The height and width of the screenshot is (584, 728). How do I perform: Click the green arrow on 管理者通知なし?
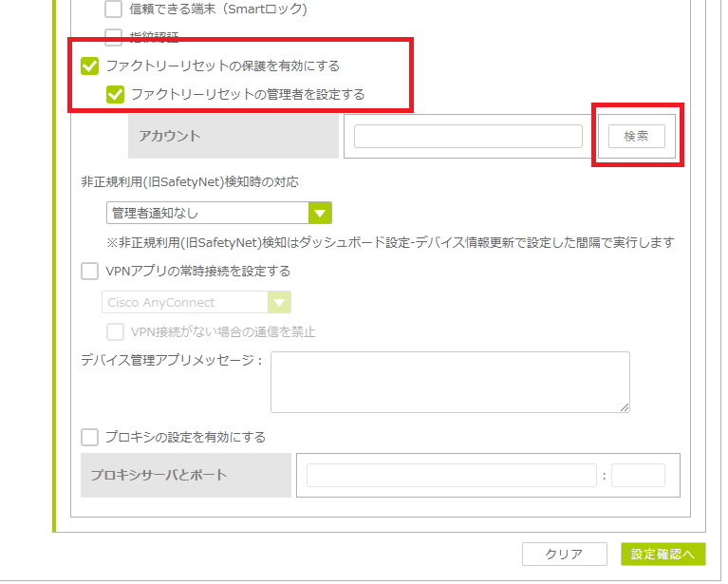click(321, 214)
